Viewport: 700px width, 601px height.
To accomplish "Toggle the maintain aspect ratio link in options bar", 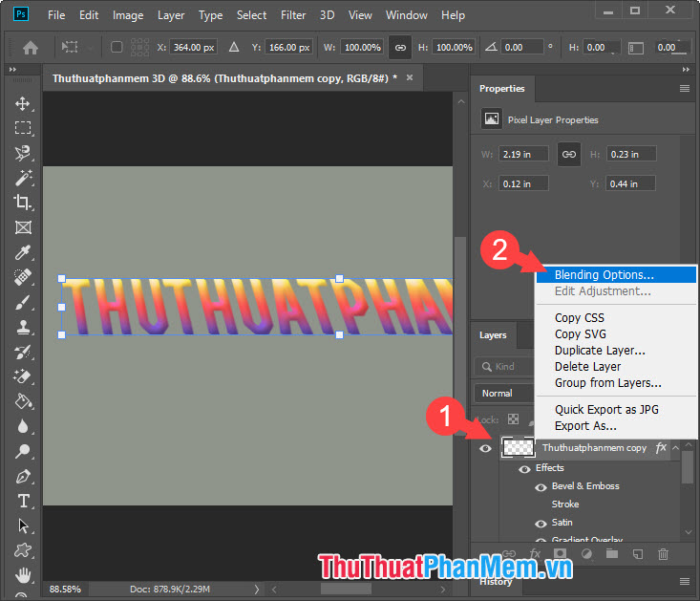I will coord(400,48).
